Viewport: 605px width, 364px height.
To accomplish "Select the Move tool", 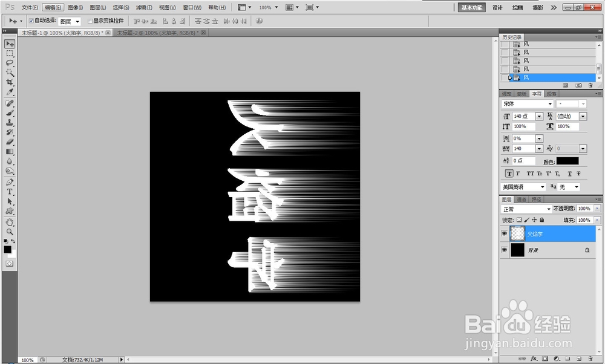I will point(10,44).
